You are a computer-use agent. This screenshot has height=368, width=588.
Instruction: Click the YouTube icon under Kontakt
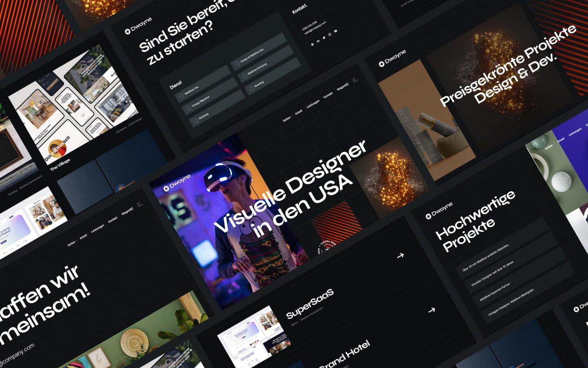pos(336,31)
